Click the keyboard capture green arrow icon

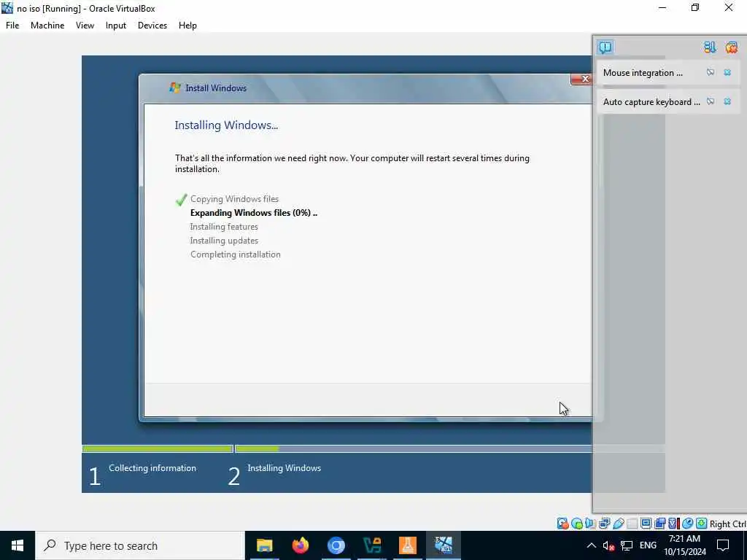[x=701, y=524]
